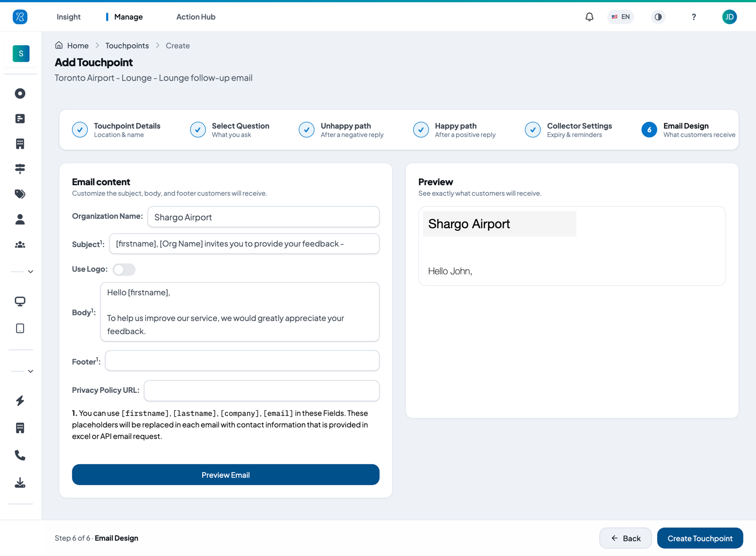Open the EN language selector
The image size is (756, 556).
pyautogui.click(x=621, y=17)
